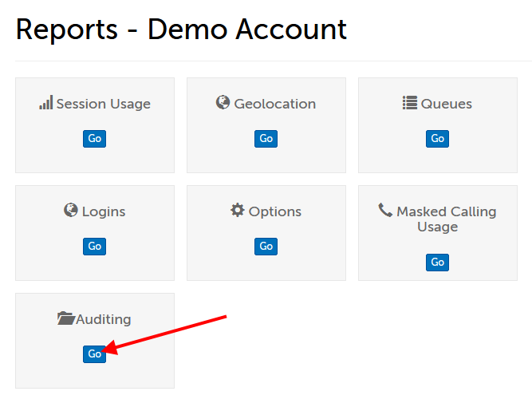Screen dimensions: 532x395
Task: Click the Session Usage title text
Action: pyautogui.click(x=103, y=104)
